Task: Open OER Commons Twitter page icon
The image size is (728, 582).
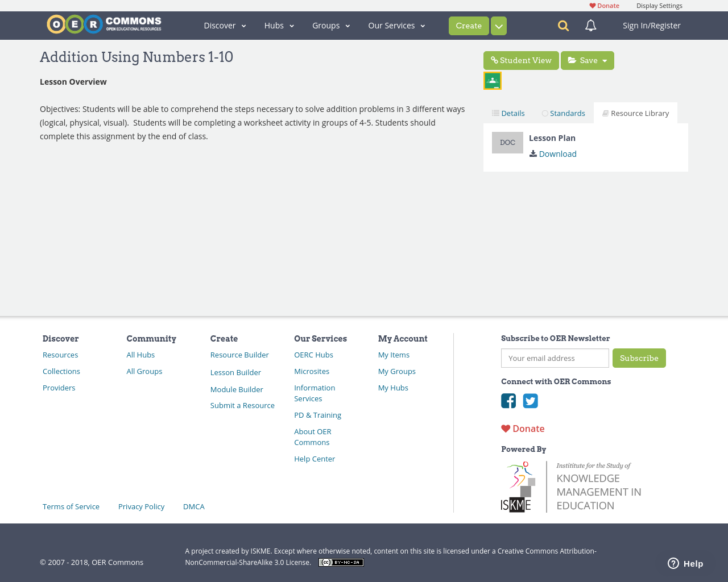Action: pos(531,401)
